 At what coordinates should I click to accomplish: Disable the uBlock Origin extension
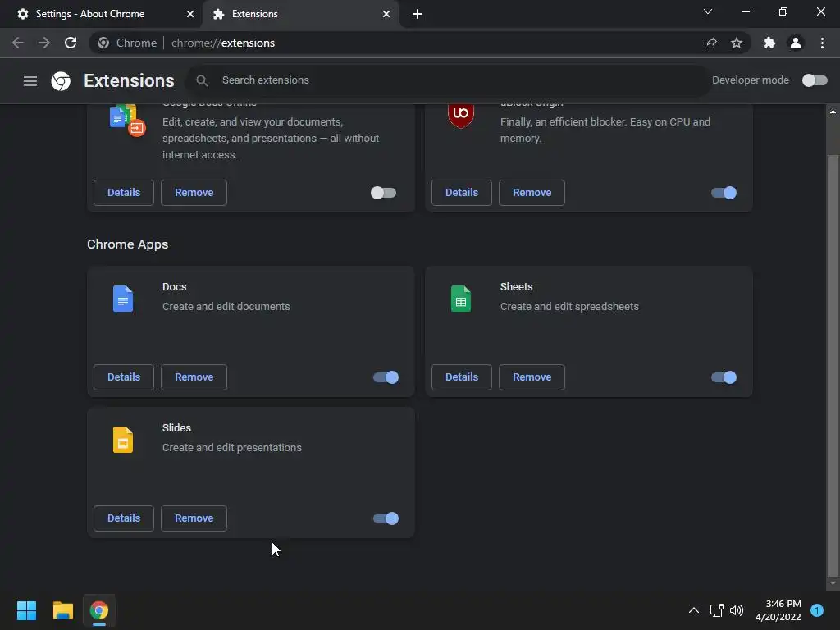(x=724, y=193)
